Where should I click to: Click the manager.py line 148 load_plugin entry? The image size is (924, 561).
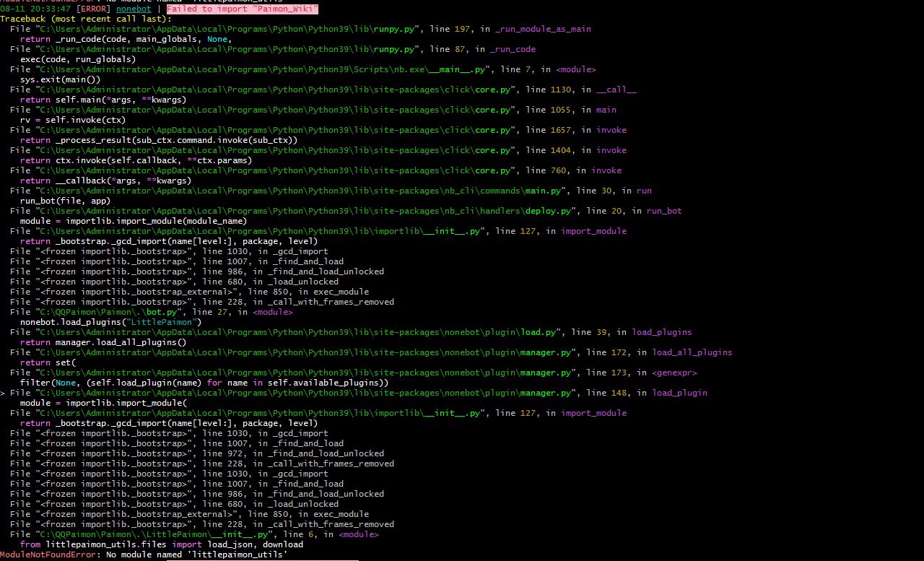[359, 393]
